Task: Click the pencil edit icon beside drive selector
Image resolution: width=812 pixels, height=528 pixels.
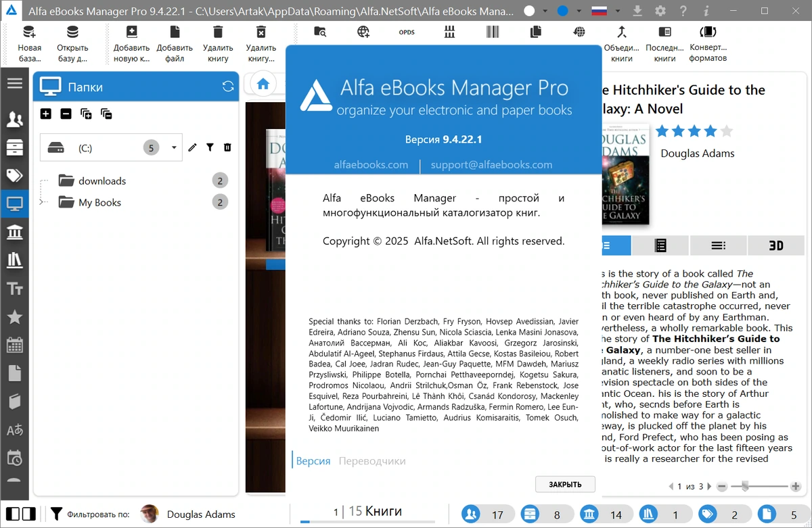Action: coord(193,147)
